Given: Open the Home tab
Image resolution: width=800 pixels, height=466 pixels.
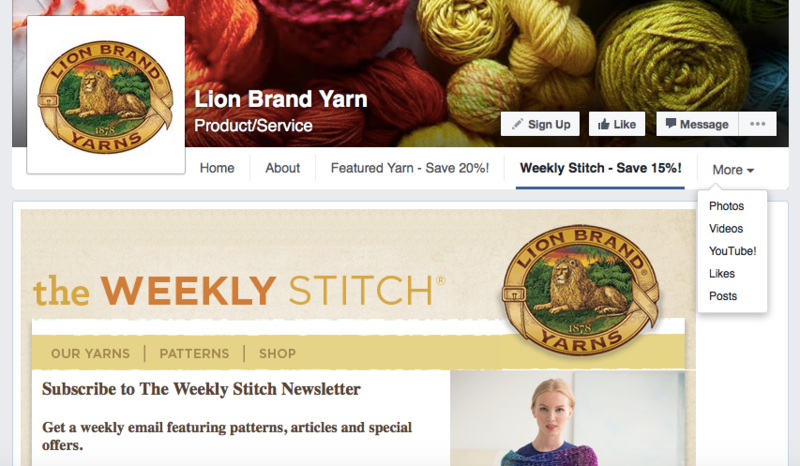Looking at the screenshot, I should pos(217,168).
